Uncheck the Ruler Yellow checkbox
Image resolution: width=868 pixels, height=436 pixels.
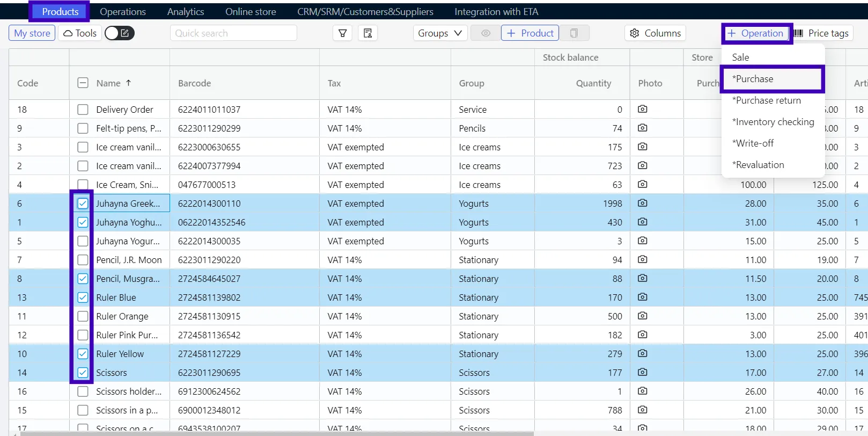click(83, 354)
